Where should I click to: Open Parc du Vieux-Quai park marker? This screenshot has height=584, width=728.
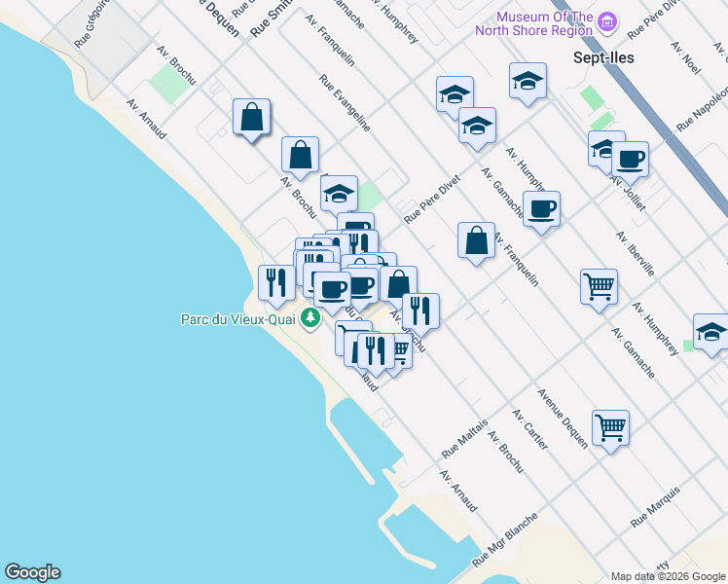(310, 319)
